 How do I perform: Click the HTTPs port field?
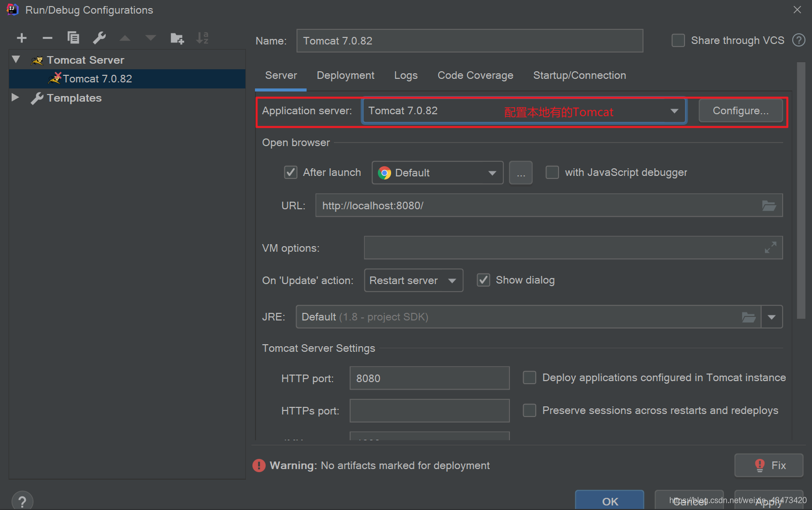point(430,411)
